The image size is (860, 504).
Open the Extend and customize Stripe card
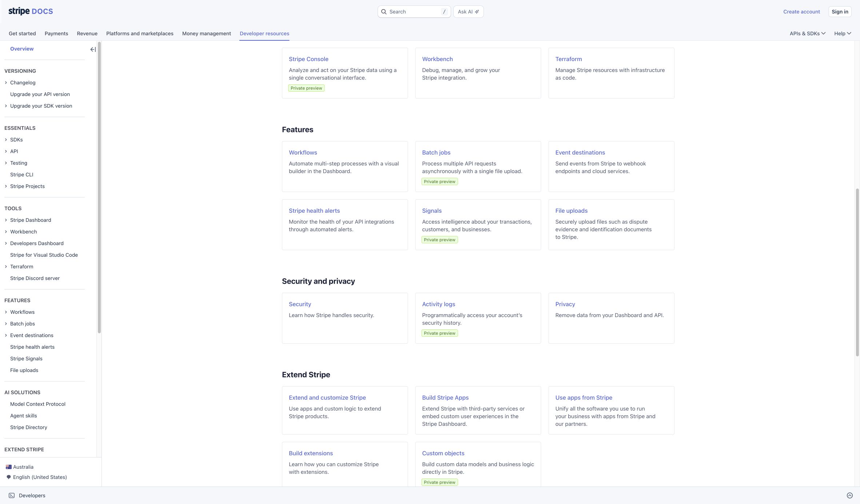pyautogui.click(x=327, y=397)
